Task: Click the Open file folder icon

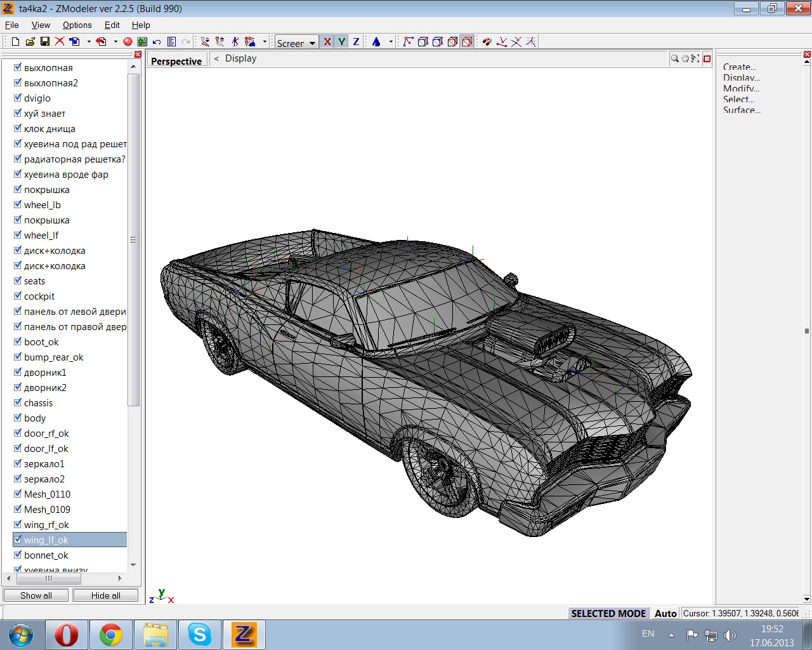Action: click(30, 42)
